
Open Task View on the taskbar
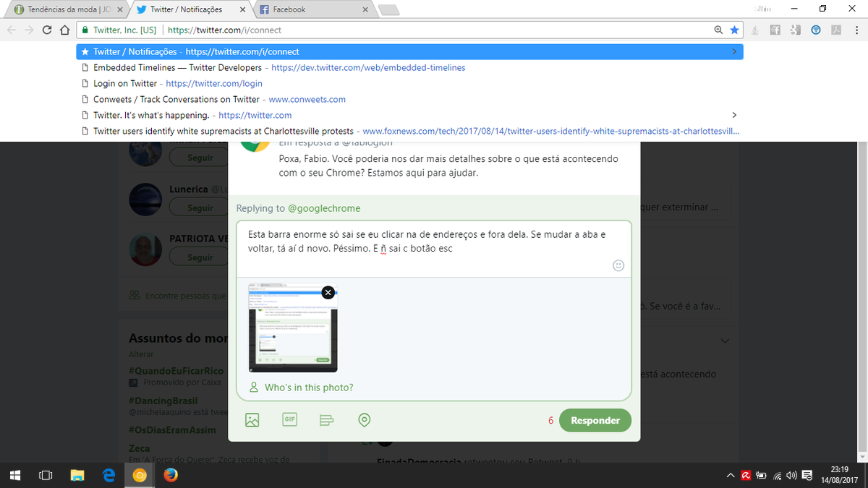click(46, 475)
